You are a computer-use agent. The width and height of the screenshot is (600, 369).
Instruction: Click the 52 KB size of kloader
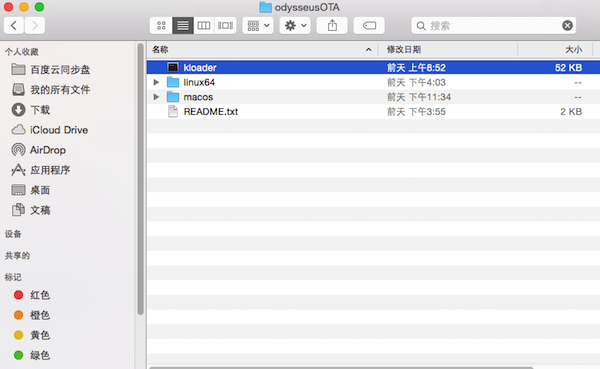point(568,68)
